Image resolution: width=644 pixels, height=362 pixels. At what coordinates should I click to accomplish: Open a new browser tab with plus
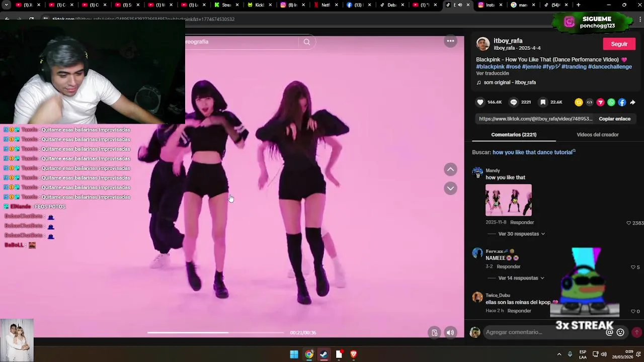[x=578, y=5]
